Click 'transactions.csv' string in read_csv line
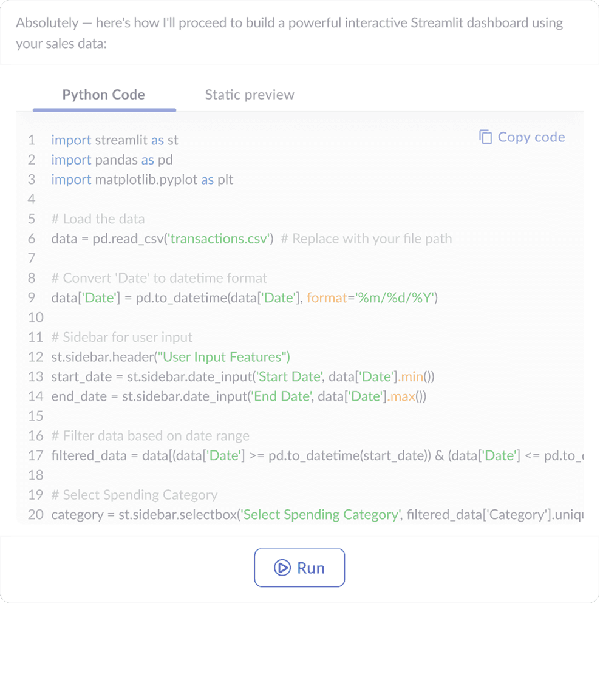603x700 pixels. 219,239
